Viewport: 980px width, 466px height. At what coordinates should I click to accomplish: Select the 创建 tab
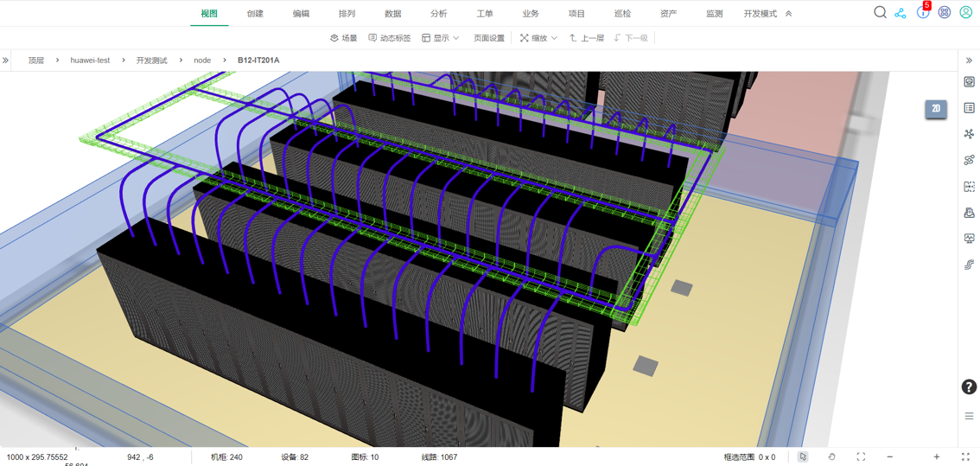coord(255,14)
